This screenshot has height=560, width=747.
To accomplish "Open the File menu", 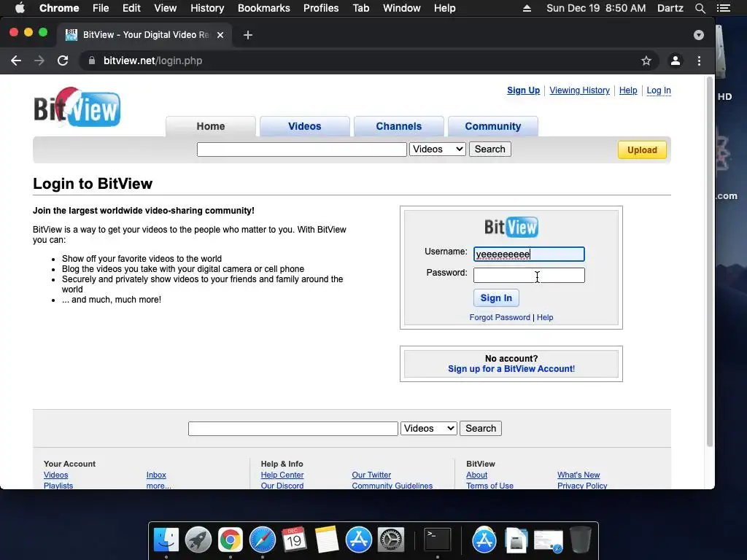I will pyautogui.click(x=101, y=8).
